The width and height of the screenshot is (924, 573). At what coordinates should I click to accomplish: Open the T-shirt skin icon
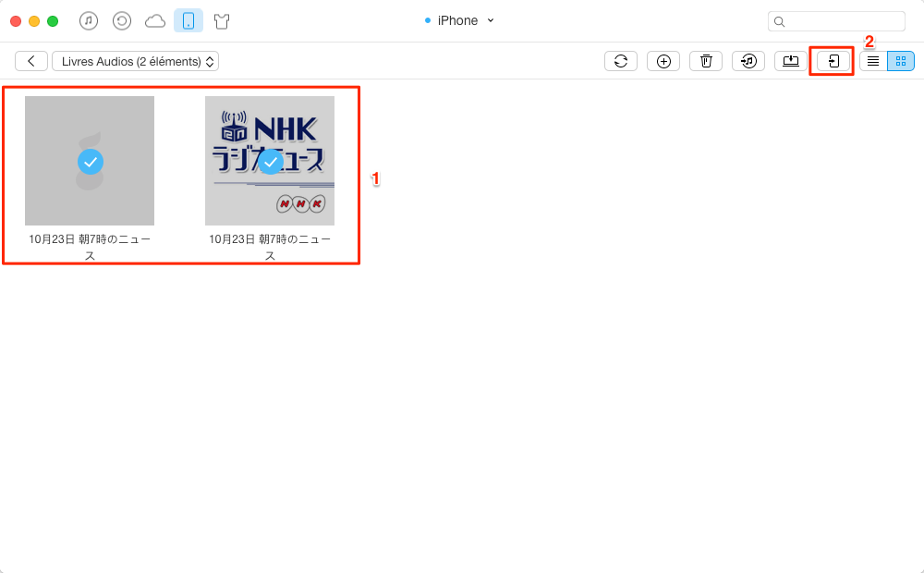222,22
